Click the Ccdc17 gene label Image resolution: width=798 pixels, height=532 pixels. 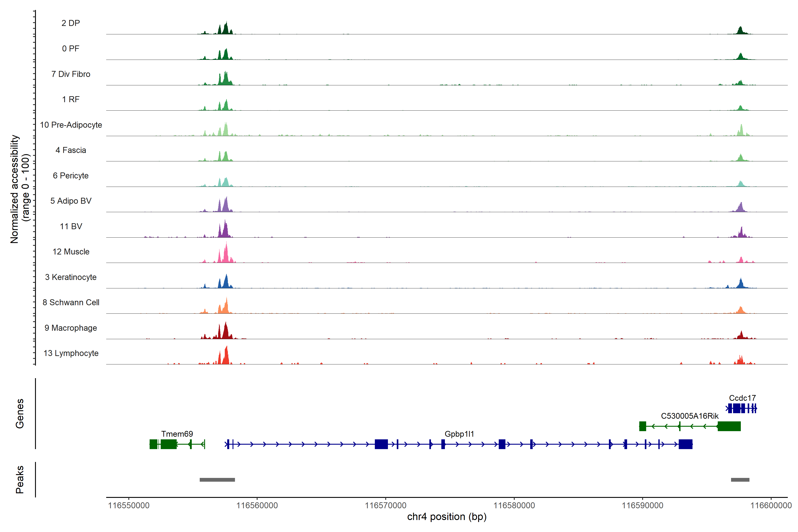click(x=742, y=398)
